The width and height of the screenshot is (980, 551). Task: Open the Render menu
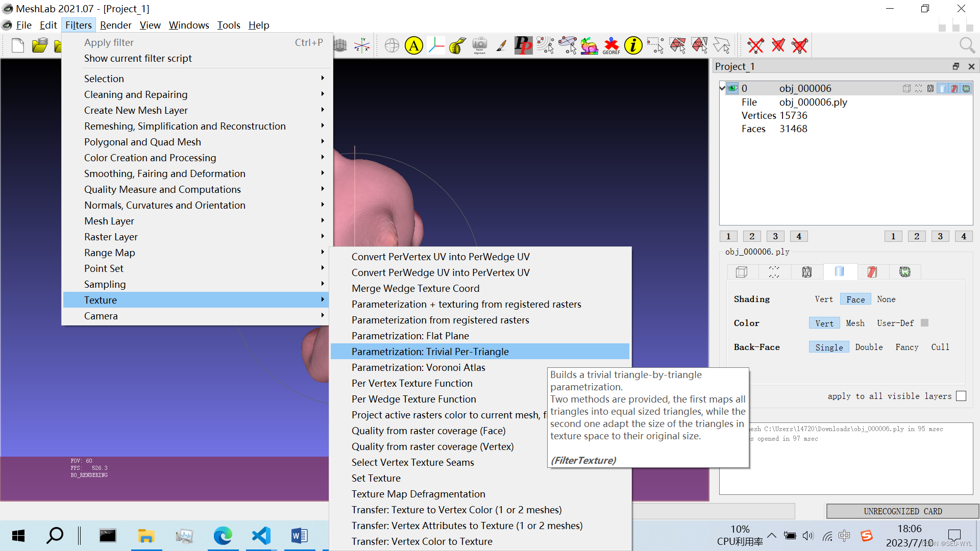(x=115, y=25)
